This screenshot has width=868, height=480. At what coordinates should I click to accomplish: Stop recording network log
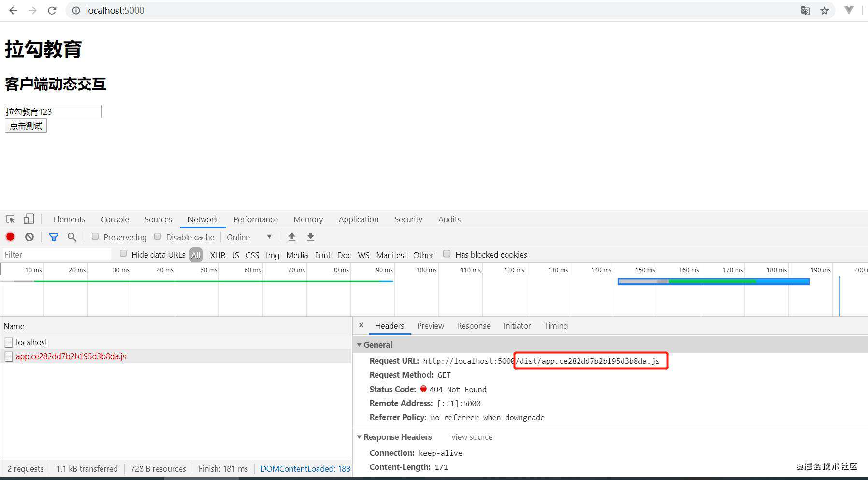point(10,237)
